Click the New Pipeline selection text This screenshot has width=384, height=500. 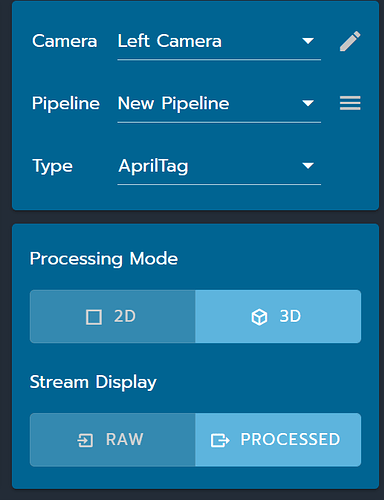pos(173,104)
